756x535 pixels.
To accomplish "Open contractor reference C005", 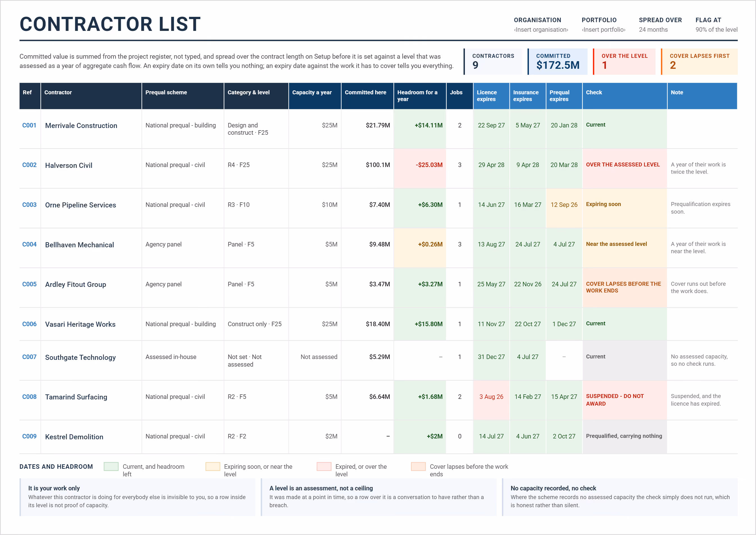I will pos(29,284).
